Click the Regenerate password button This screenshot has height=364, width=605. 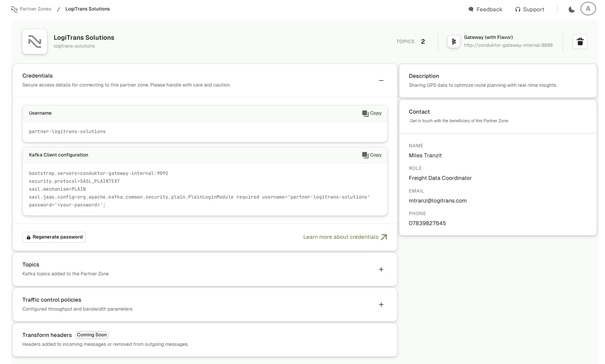[x=54, y=237]
